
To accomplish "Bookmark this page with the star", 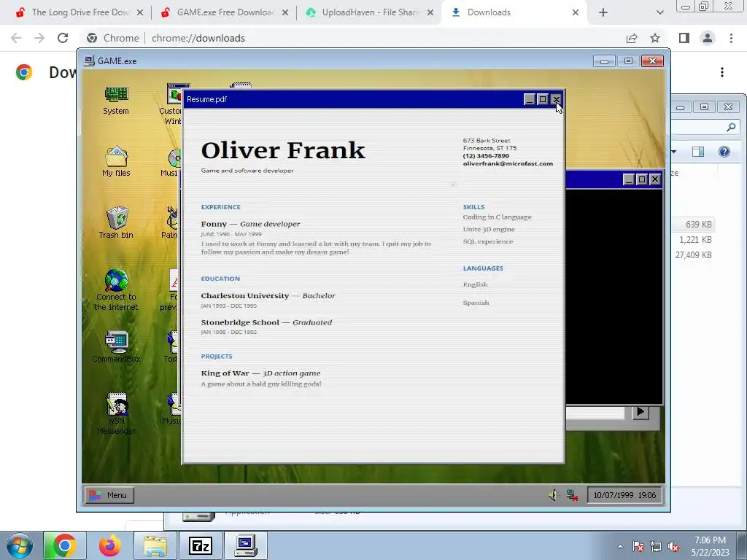I will click(655, 38).
